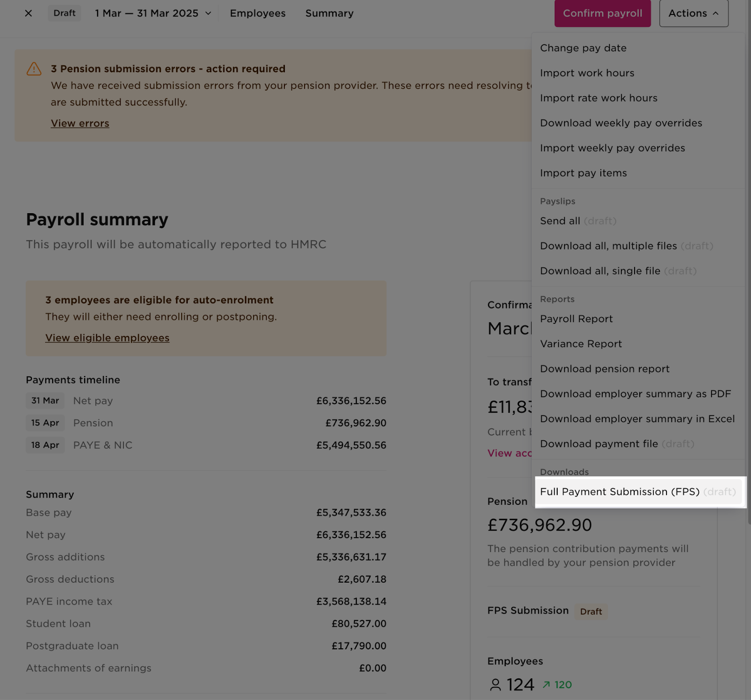Select Download employer summary as PDF
The width and height of the screenshot is (751, 700).
636,394
